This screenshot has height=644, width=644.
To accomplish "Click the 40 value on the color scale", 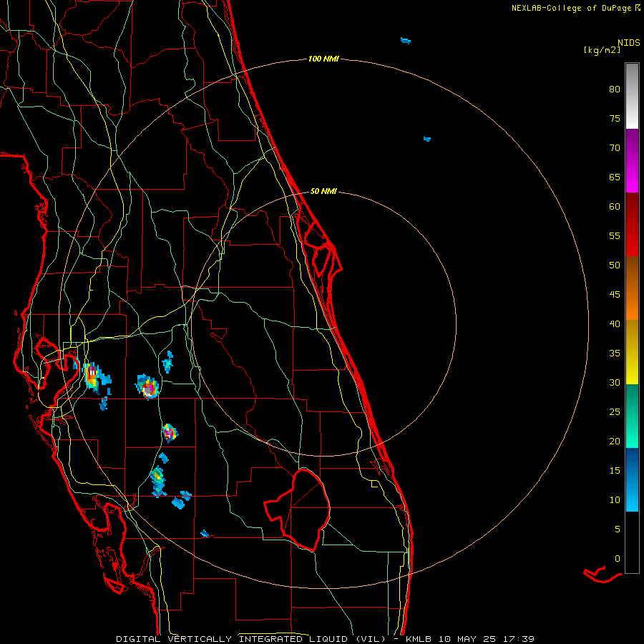I will click(615, 324).
